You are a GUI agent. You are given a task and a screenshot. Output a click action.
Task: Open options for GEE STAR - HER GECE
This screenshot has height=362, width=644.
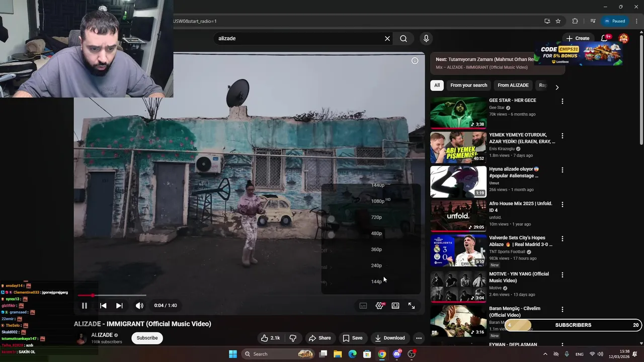pos(562,102)
